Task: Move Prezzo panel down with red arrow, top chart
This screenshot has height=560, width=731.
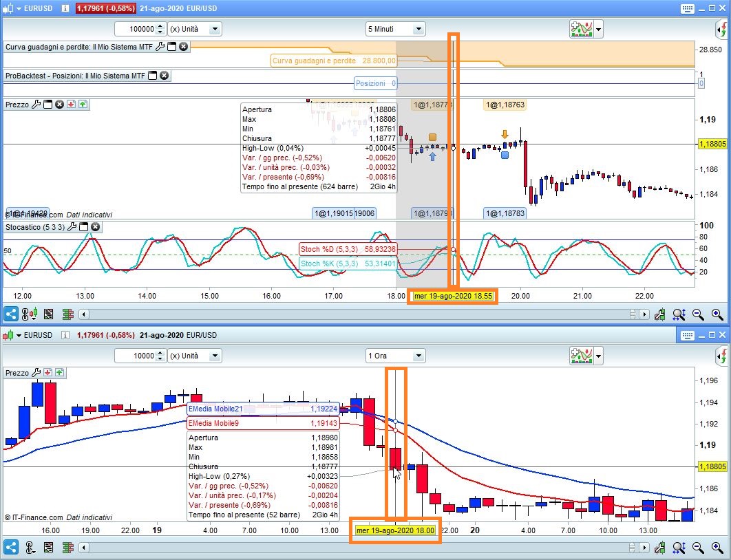Action: [x=71, y=105]
